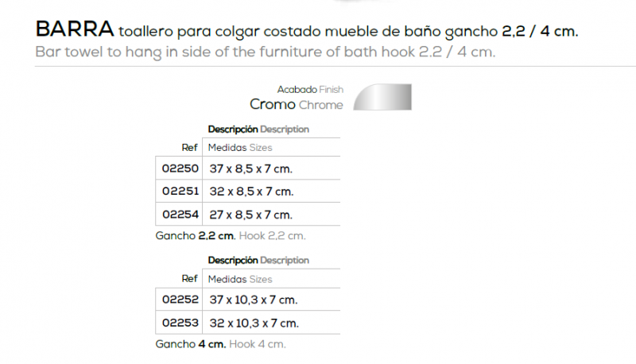Click the 27 x 8,5 x 7 cm. size
This screenshot has width=636, height=364.
(x=250, y=215)
